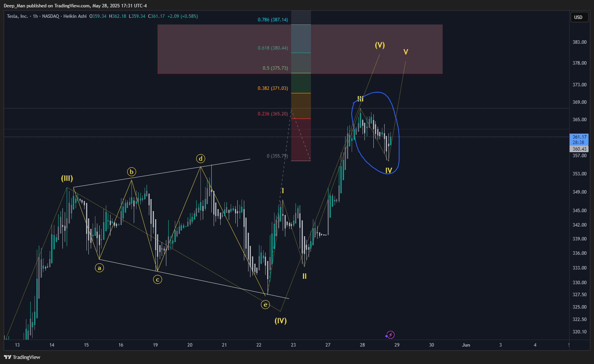Click the '(IV)' wave label in parentheses
The width and height of the screenshot is (594, 364).
(x=281, y=321)
